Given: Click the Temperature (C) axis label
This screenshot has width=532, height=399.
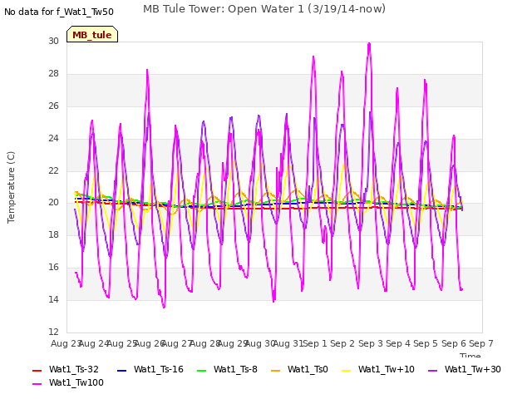Looking at the screenshot, I should [11, 187].
